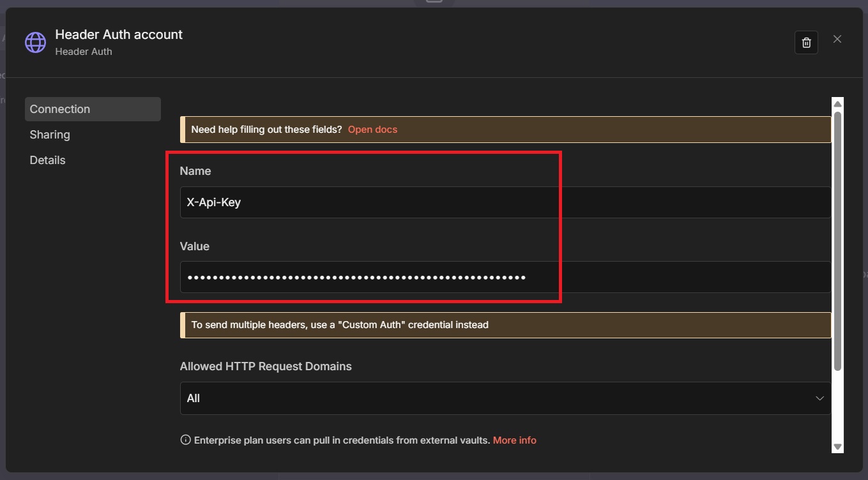The height and width of the screenshot is (480, 868).
Task: Go to the Details tab
Action: [x=47, y=160]
